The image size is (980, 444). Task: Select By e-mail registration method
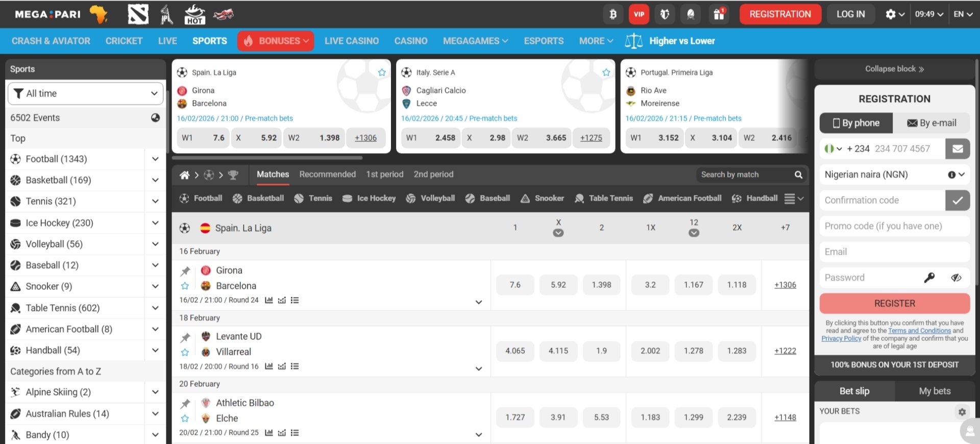tap(932, 123)
